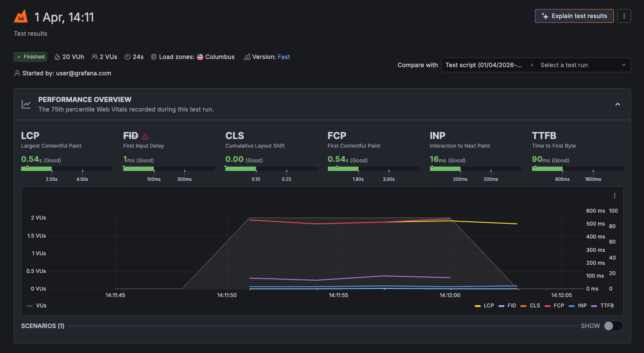Image resolution: width=644 pixels, height=353 pixels.
Task: Click the FID deprecation warning triangle
Action: tap(145, 136)
